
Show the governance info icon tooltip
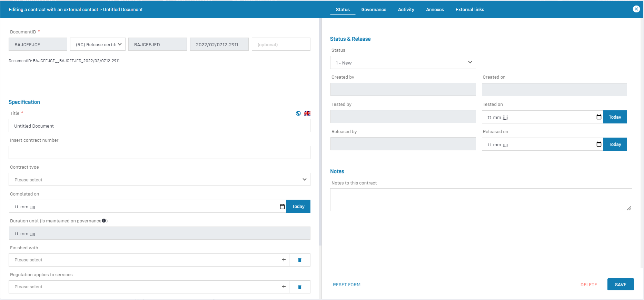click(104, 221)
